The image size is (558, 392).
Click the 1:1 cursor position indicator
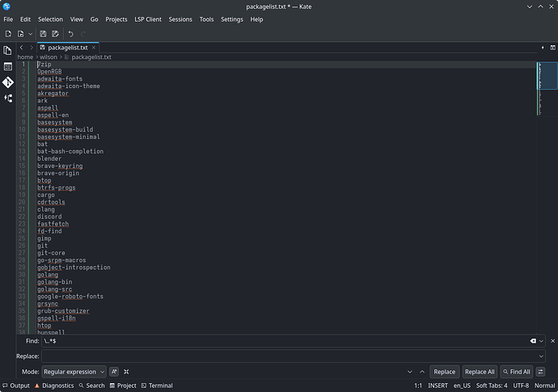pos(418,386)
